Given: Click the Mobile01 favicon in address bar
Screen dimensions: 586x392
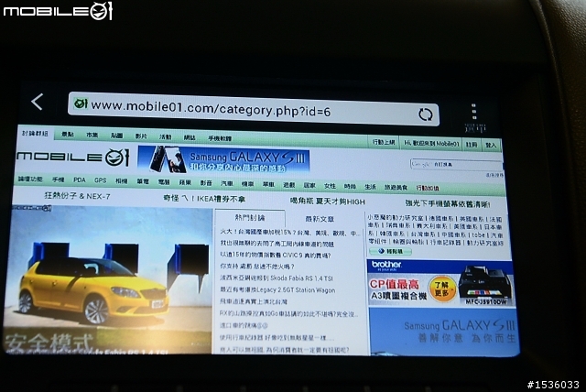Looking at the screenshot, I should pyautogui.click(x=81, y=103).
